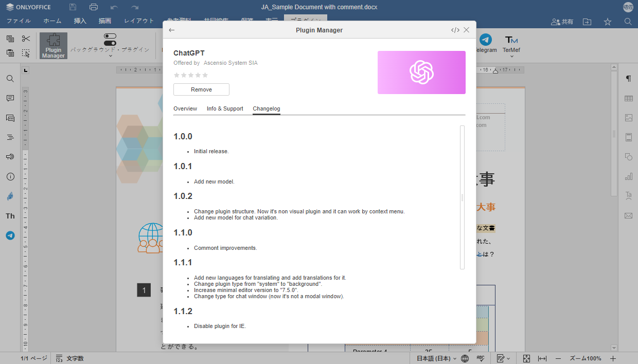Remove the ChatGPT plugin

coord(201,89)
